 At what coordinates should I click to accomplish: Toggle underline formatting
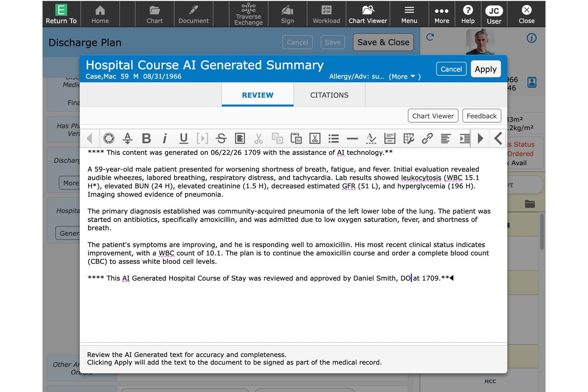click(184, 138)
